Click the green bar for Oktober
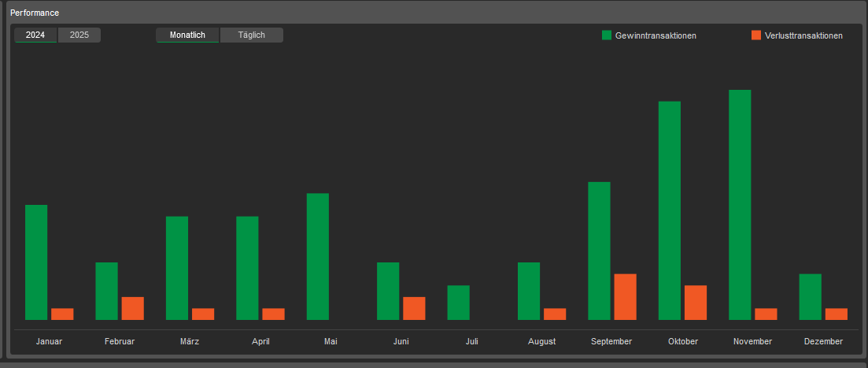This screenshot has height=368, width=868. tap(670, 210)
